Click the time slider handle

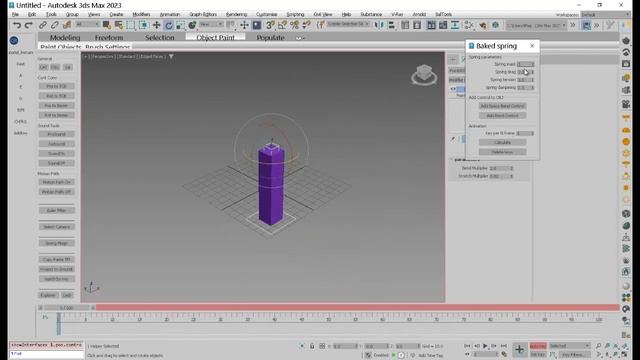click(67, 308)
